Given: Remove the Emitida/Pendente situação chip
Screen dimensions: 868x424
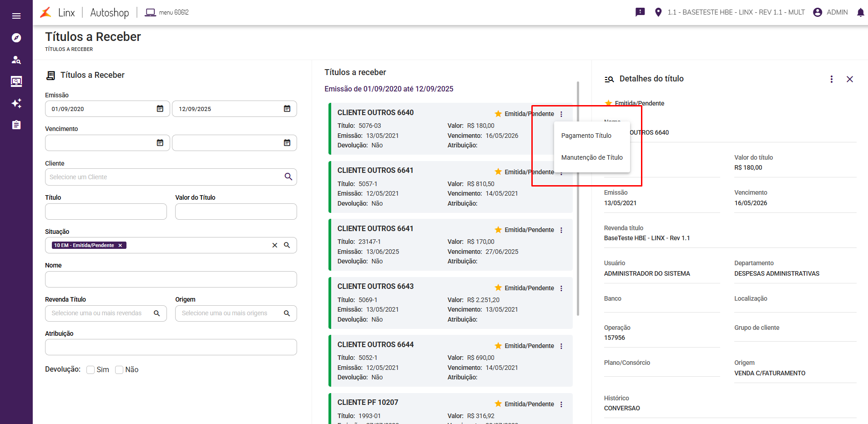Looking at the screenshot, I should pos(120,245).
